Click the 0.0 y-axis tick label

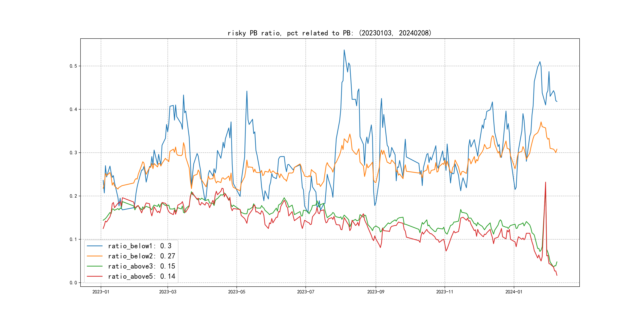pos(73,283)
